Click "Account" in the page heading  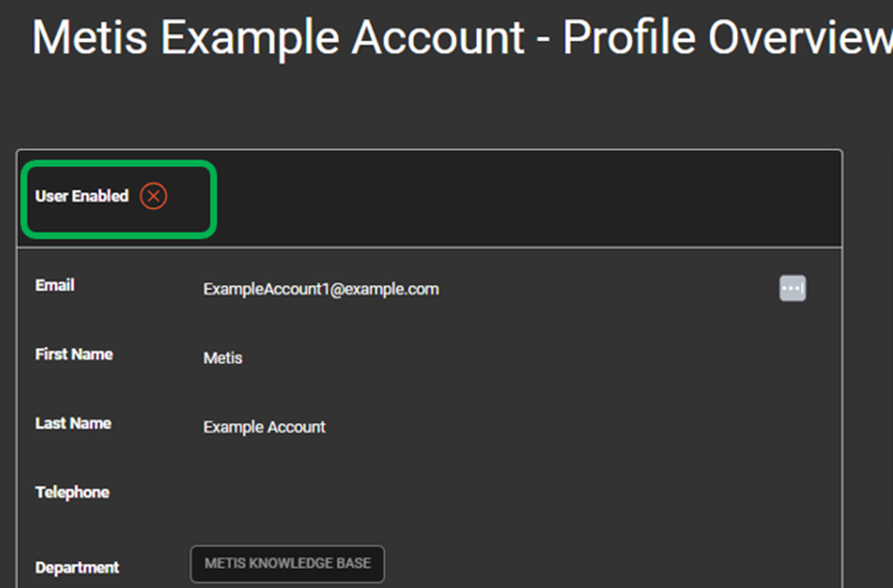point(438,38)
